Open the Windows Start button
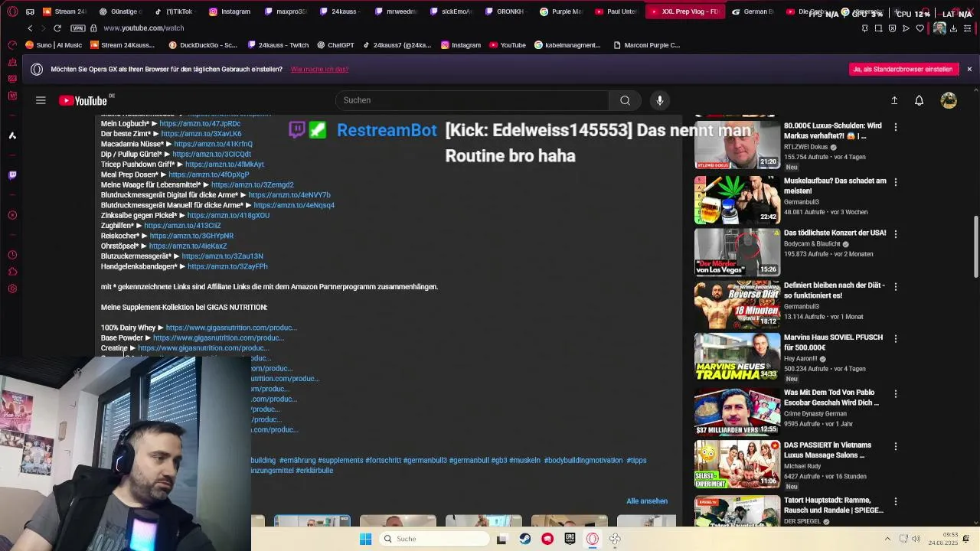The width and height of the screenshot is (980, 551). pos(365,539)
